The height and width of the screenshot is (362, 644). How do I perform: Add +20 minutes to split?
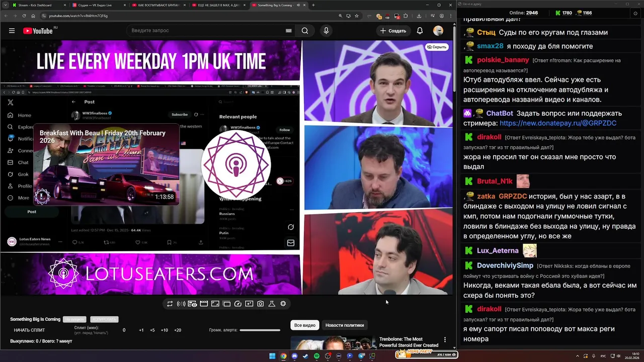click(x=178, y=330)
